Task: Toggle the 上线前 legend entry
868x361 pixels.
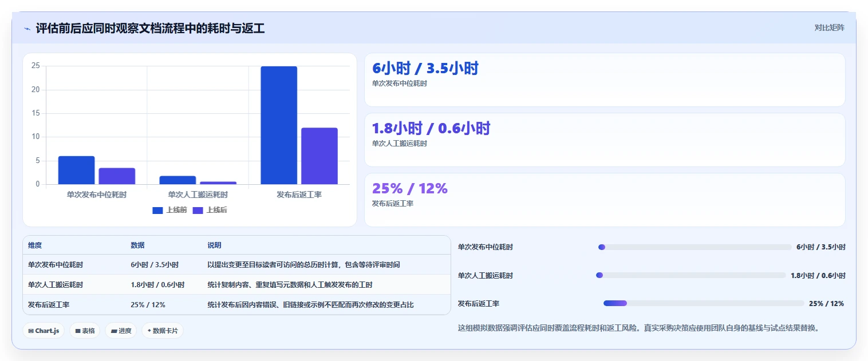Action: coord(169,210)
